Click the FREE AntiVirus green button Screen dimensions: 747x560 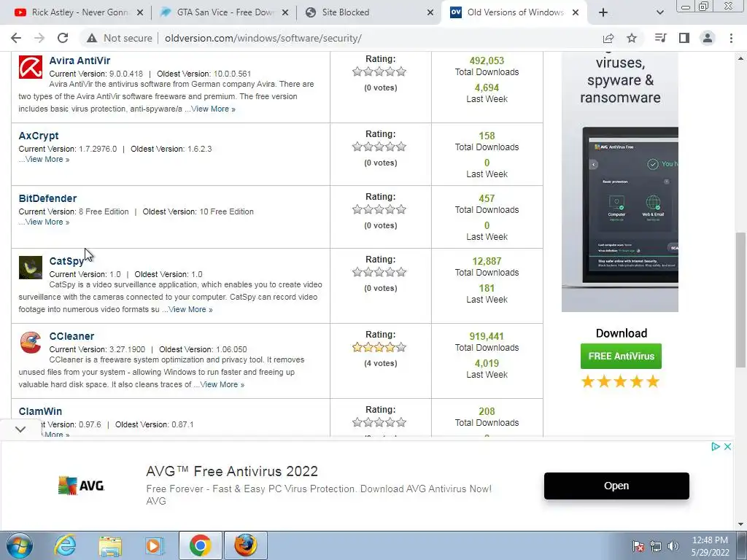[621, 356]
